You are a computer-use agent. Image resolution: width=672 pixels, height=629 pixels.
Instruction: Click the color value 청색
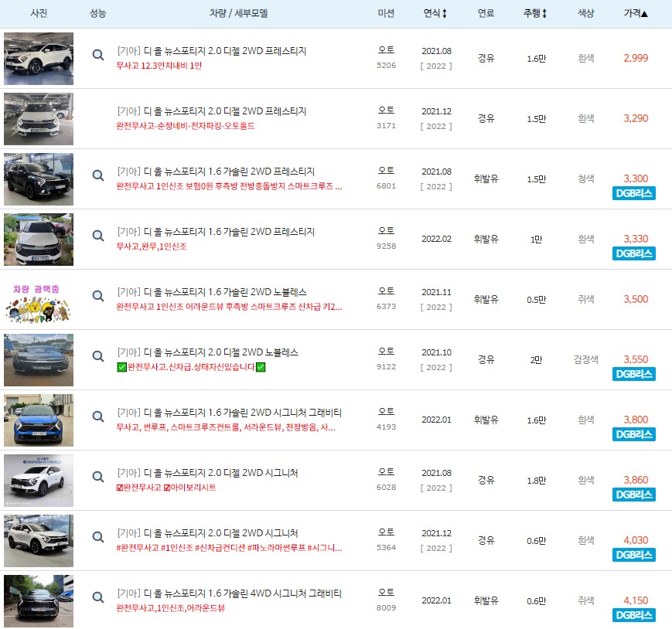point(586,179)
